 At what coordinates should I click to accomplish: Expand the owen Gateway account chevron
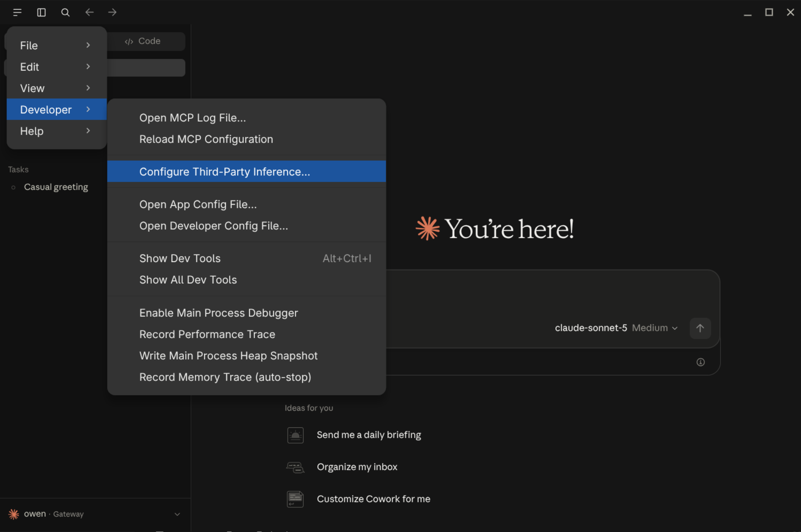(x=177, y=514)
